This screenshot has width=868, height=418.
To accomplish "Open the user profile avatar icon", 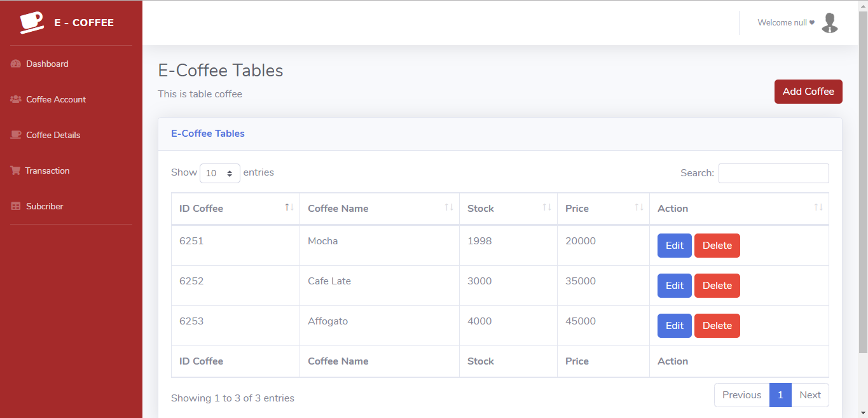I will point(829,22).
